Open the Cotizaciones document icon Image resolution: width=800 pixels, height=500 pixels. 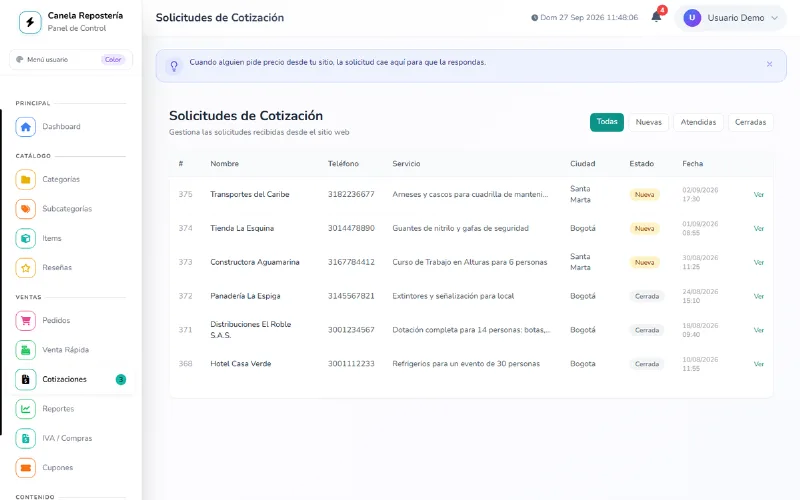coord(26,379)
